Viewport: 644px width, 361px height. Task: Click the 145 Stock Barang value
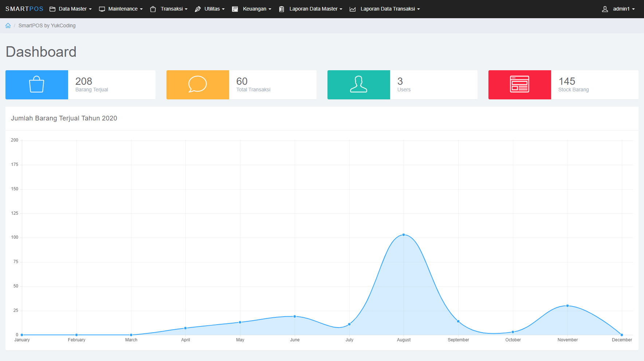click(x=567, y=81)
